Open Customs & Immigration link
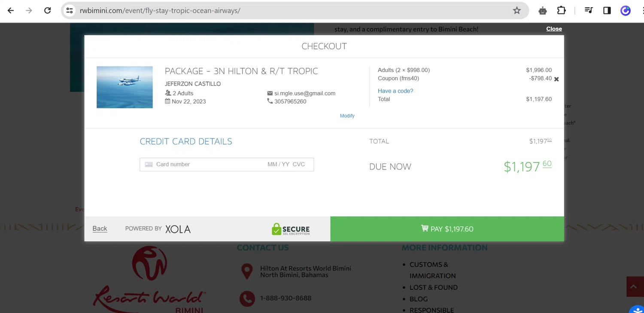 click(432, 270)
